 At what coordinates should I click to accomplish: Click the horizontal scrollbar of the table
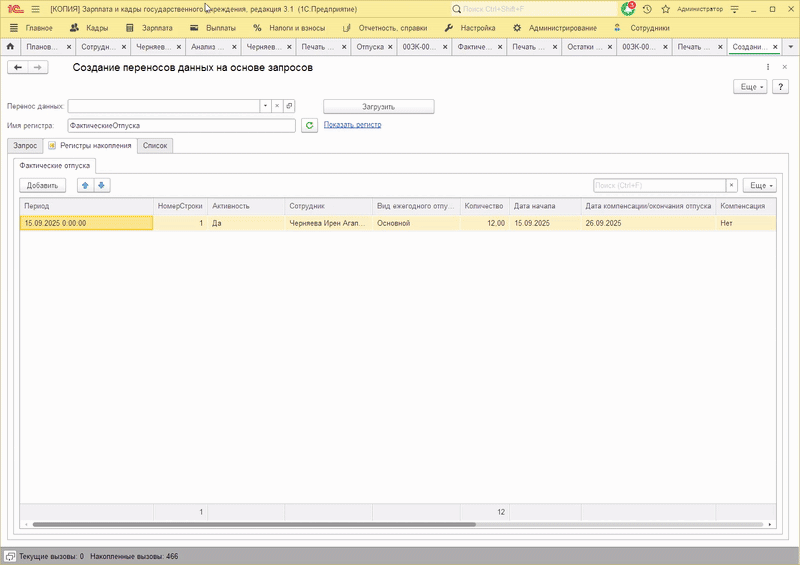click(x=254, y=524)
